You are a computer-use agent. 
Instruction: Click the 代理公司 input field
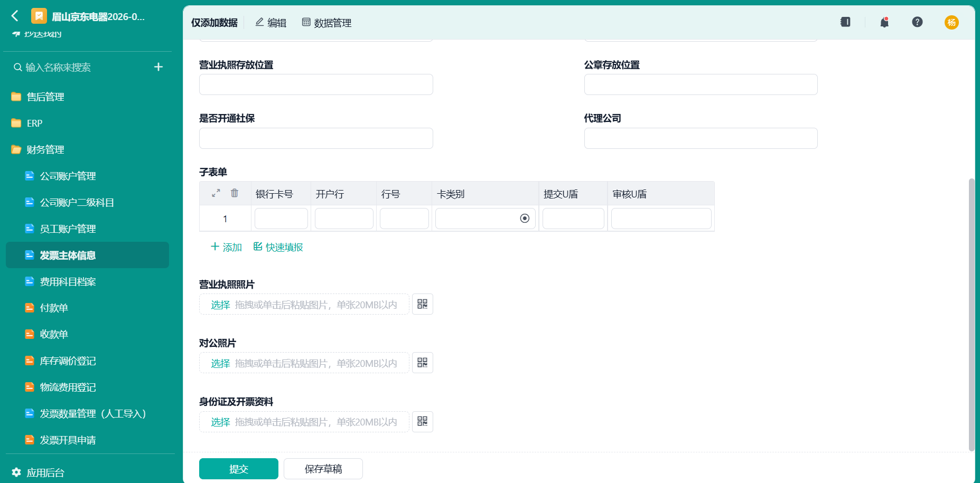[x=701, y=138]
